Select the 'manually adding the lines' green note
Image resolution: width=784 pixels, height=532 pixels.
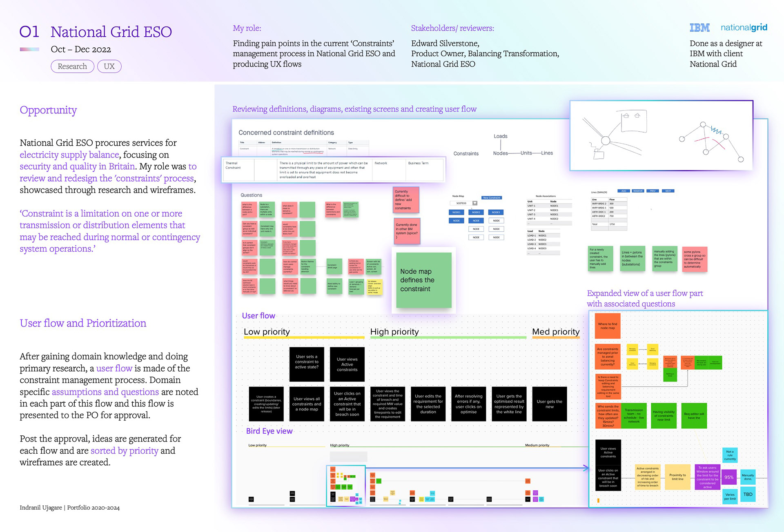665,259
